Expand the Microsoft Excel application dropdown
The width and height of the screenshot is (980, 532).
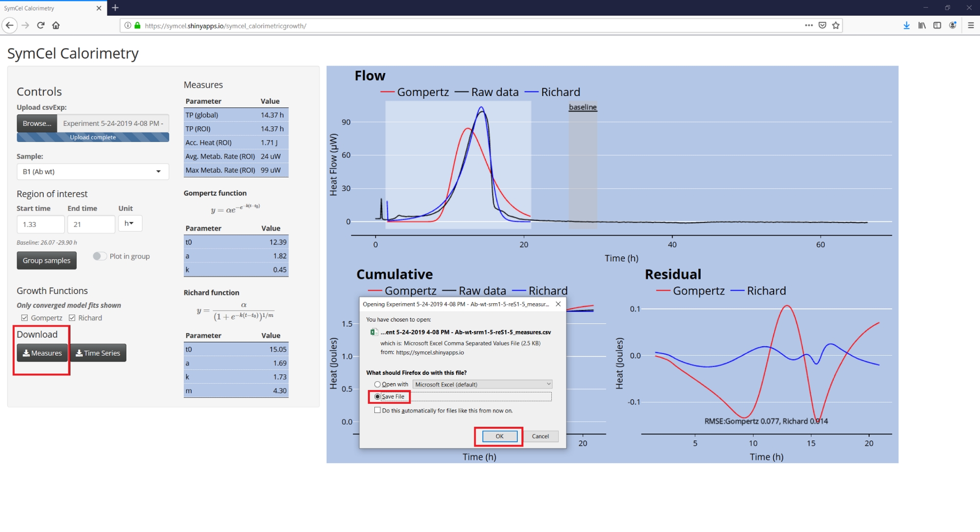pyautogui.click(x=483, y=385)
